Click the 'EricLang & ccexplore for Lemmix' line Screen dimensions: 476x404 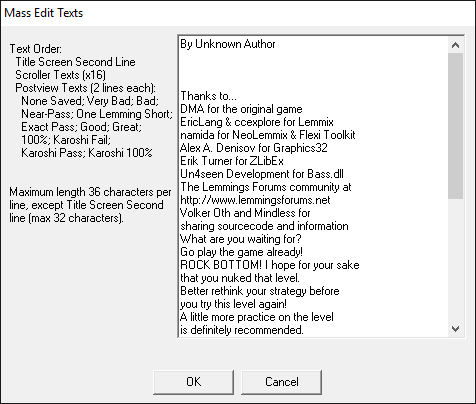pyautogui.click(x=257, y=122)
